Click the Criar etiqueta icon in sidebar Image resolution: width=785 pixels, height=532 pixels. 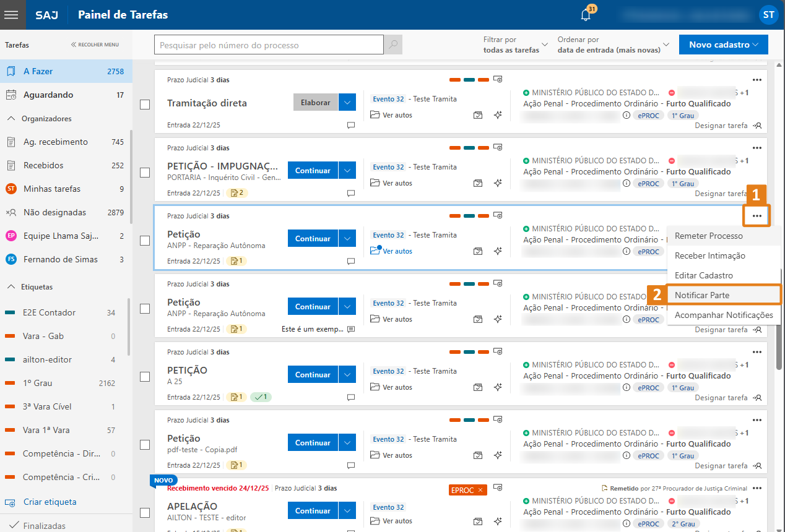(x=11, y=502)
